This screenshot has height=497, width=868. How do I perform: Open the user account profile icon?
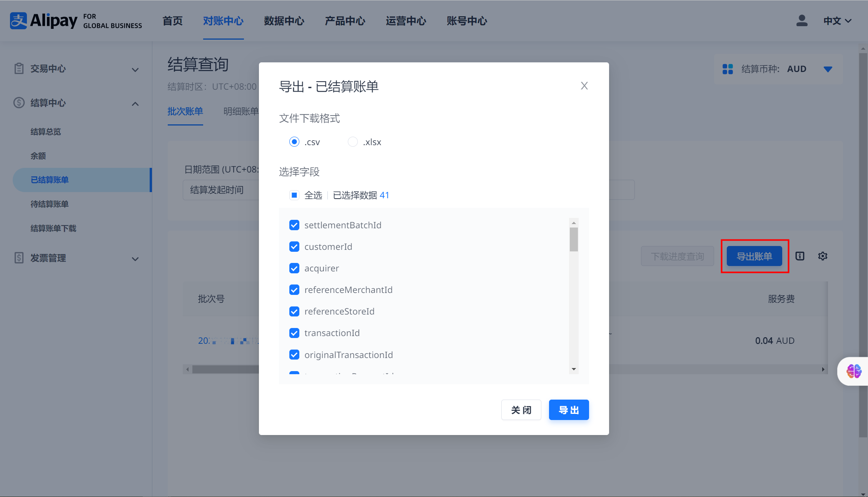(801, 21)
